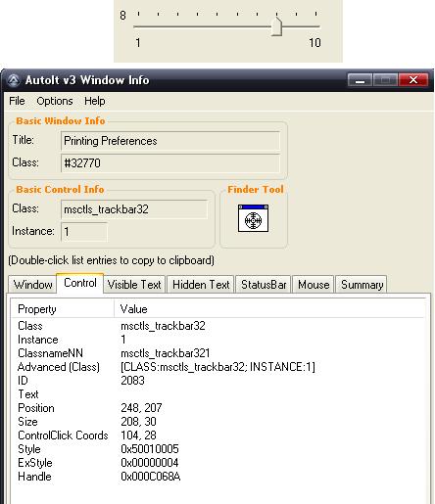Select the Handle row in property list

pos(217,477)
